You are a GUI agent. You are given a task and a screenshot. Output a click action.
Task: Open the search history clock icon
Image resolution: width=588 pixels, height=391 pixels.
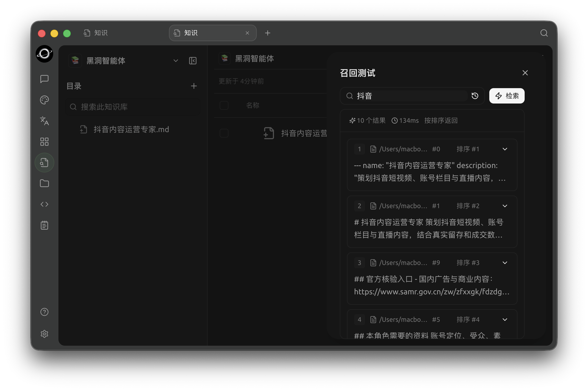[475, 96]
